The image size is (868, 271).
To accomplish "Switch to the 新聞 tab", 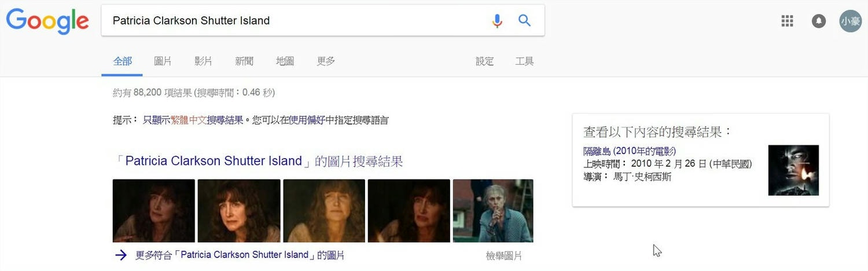I will pyautogui.click(x=244, y=61).
